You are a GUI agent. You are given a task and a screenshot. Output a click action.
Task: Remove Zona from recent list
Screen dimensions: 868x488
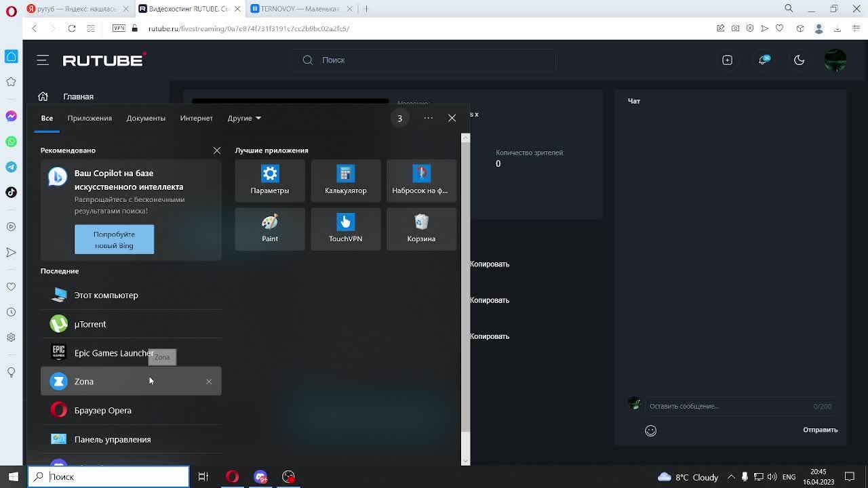tap(209, 382)
